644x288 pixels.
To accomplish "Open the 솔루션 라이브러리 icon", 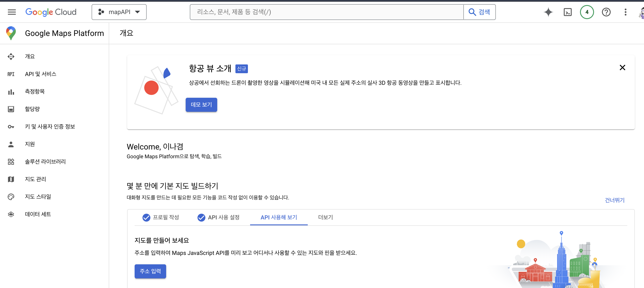I will [11, 162].
